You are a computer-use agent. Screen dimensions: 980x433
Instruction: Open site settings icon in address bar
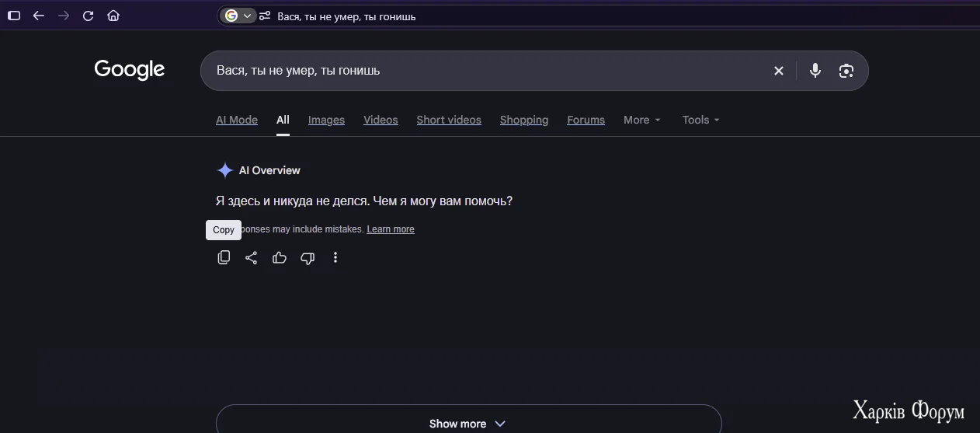(x=266, y=16)
